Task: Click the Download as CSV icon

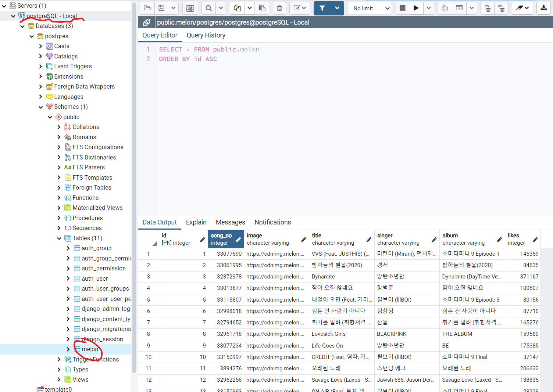Action: (x=543, y=8)
